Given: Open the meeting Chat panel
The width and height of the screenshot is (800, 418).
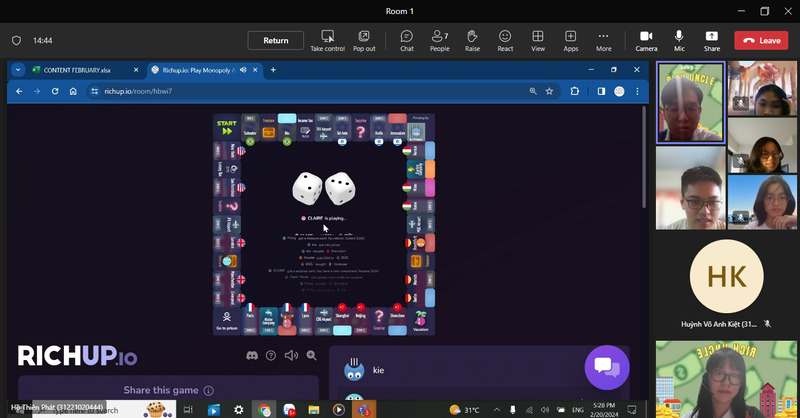Looking at the screenshot, I should (x=407, y=41).
